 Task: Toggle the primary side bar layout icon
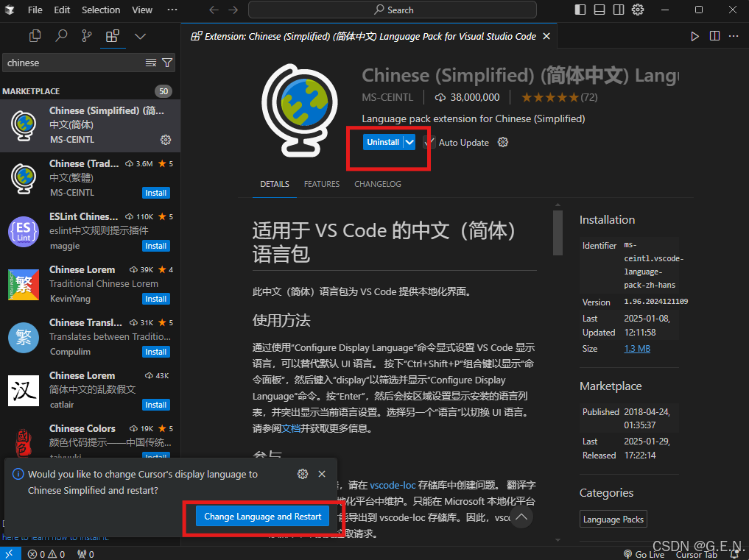580,10
